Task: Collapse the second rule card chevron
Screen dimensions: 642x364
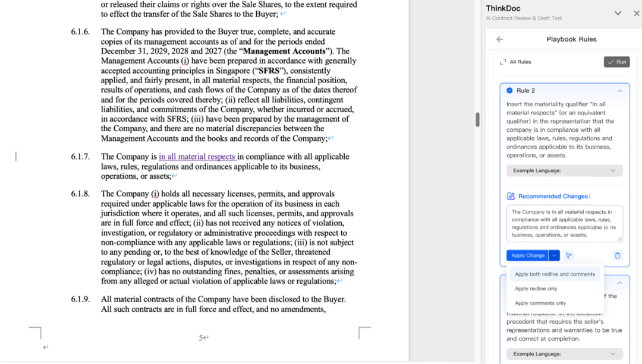Action: point(619,283)
